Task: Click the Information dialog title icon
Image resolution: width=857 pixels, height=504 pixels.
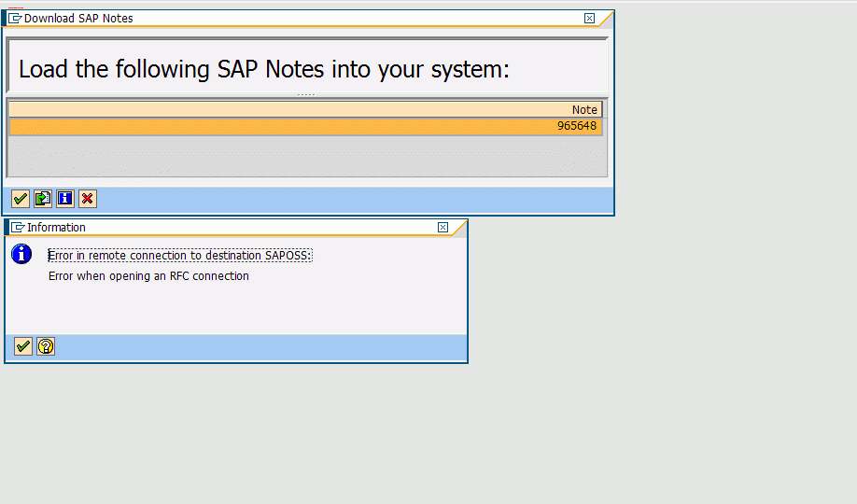Action: coord(18,228)
